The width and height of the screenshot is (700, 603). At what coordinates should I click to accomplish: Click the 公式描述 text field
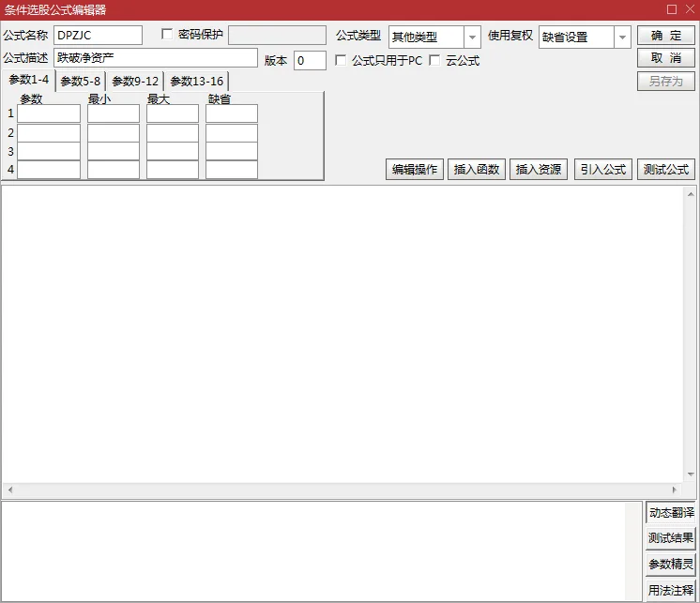tap(156, 58)
